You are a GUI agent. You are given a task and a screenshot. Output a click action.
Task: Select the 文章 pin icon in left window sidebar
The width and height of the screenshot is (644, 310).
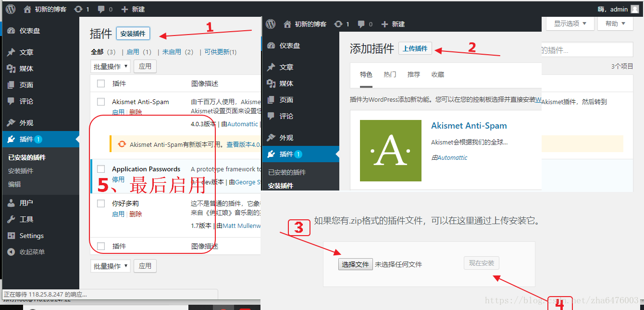point(11,52)
